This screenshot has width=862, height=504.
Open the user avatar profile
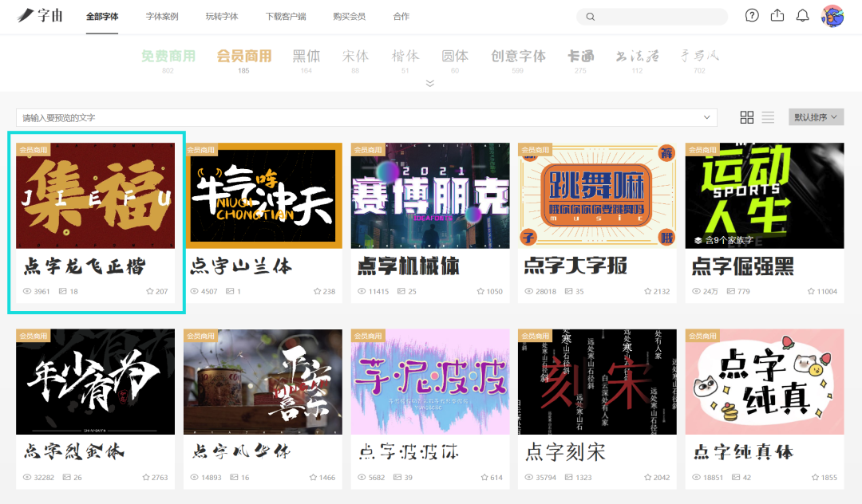(x=832, y=16)
